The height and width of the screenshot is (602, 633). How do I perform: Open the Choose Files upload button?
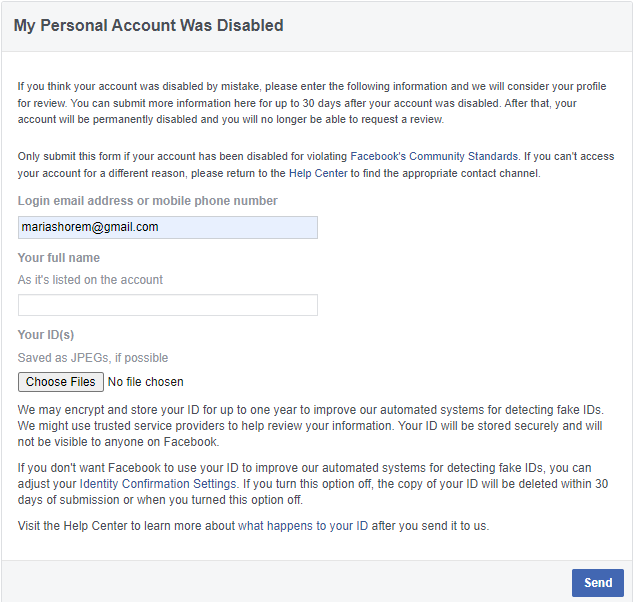(61, 382)
